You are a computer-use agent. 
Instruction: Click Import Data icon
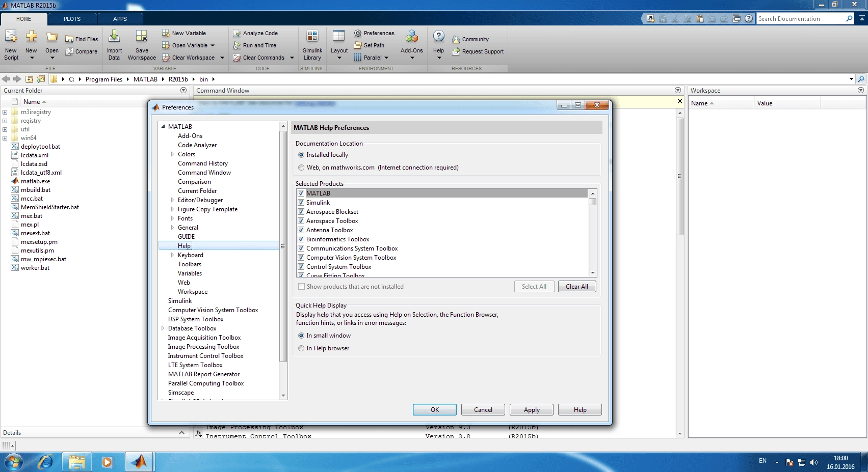(x=114, y=36)
